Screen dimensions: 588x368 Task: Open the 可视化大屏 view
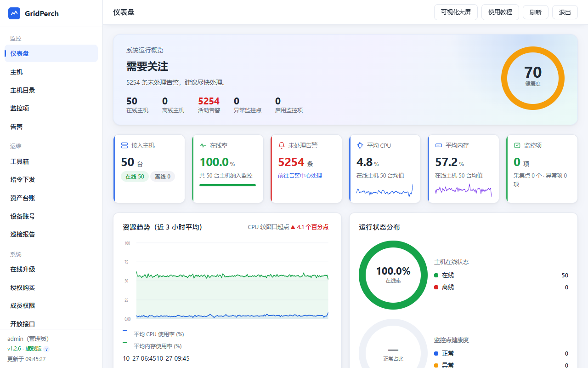click(456, 12)
